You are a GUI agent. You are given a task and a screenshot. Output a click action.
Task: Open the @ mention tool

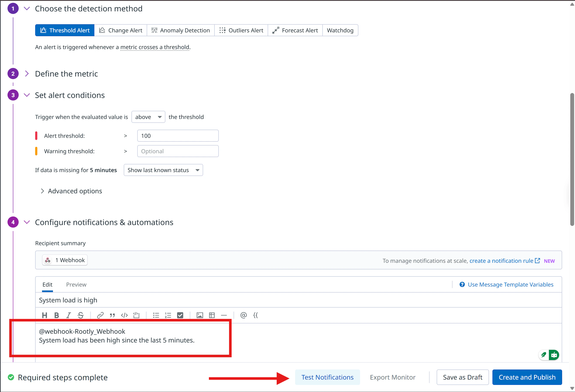pyautogui.click(x=243, y=315)
